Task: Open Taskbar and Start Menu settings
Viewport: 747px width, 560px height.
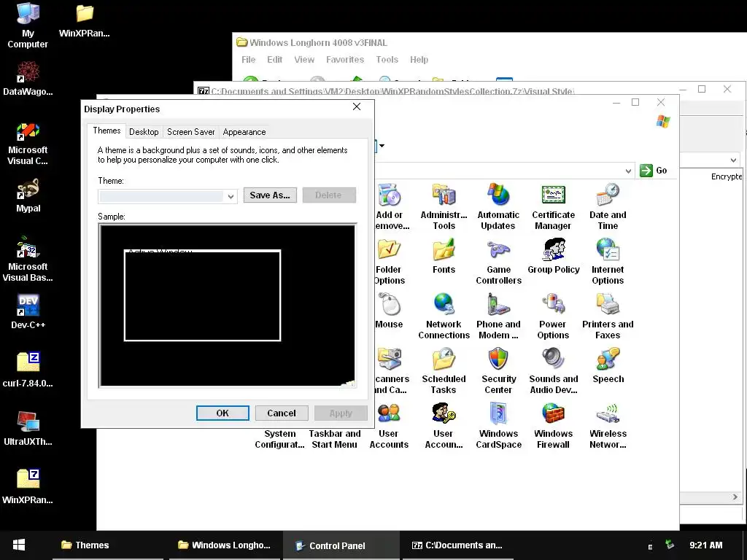Action: tap(334, 439)
